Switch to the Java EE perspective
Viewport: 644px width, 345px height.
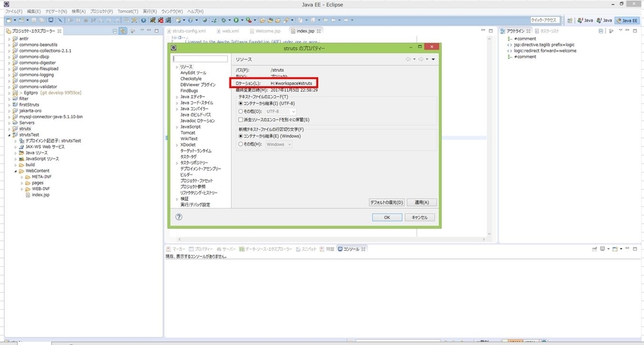coord(627,20)
